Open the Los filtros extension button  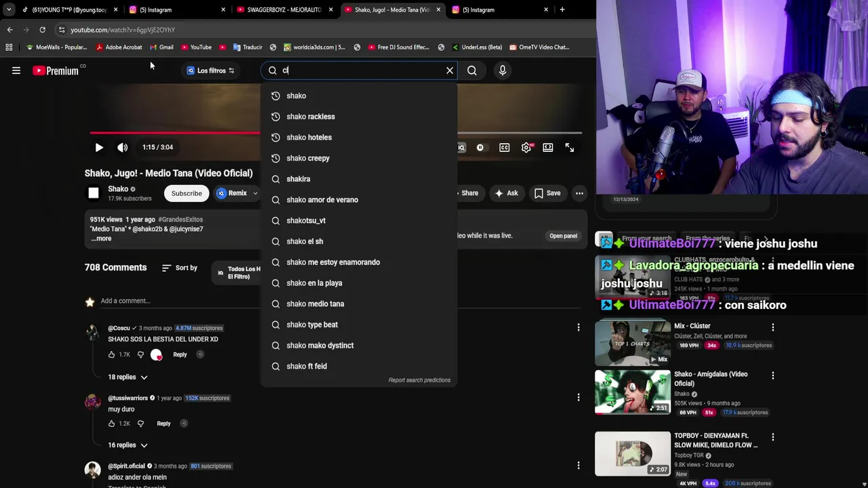[x=211, y=70]
